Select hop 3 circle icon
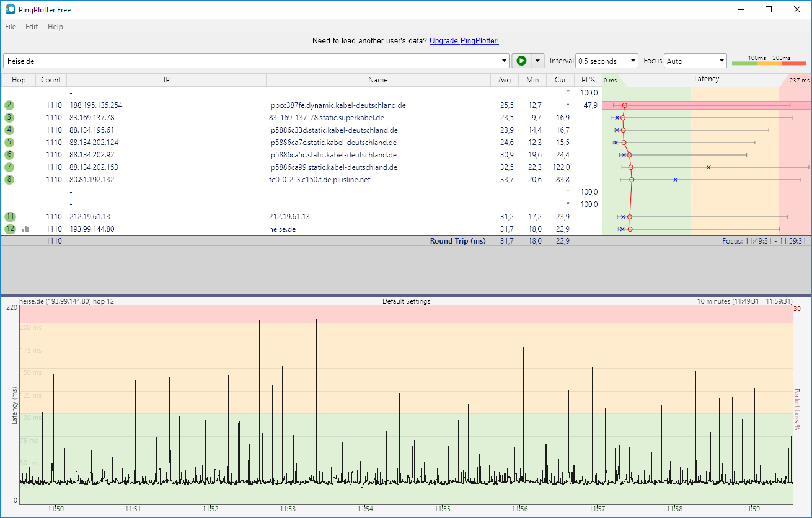The image size is (812, 518). pyautogui.click(x=9, y=118)
